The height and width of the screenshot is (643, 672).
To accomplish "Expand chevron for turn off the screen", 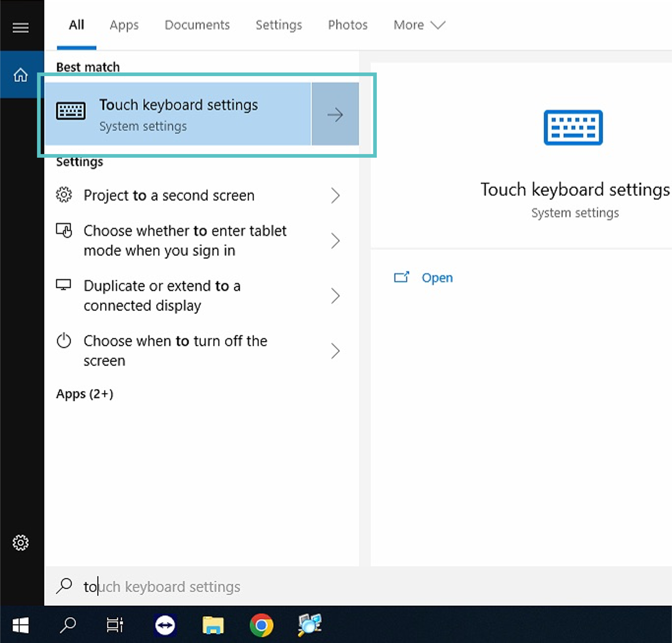I will [335, 351].
